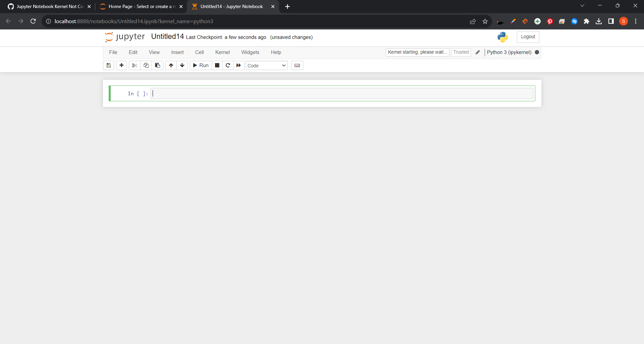The width and height of the screenshot is (644, 344).
Task: Open the Extensions puzzle icon
Action: pos(586,21)
